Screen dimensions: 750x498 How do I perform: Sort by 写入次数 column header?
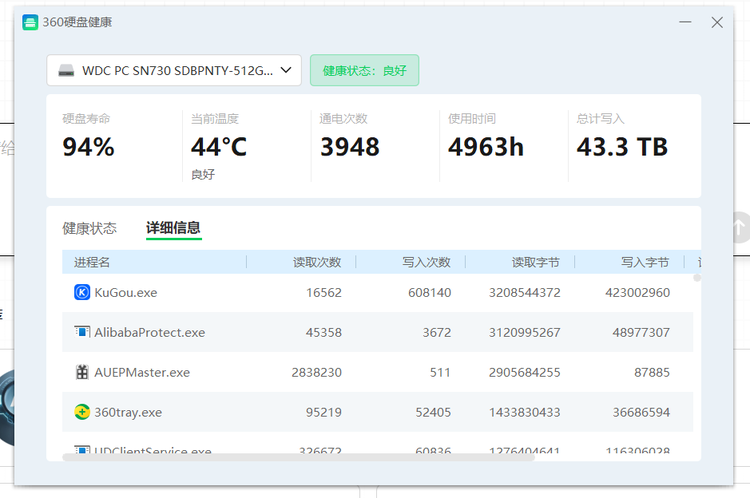[x=426, y=262]
